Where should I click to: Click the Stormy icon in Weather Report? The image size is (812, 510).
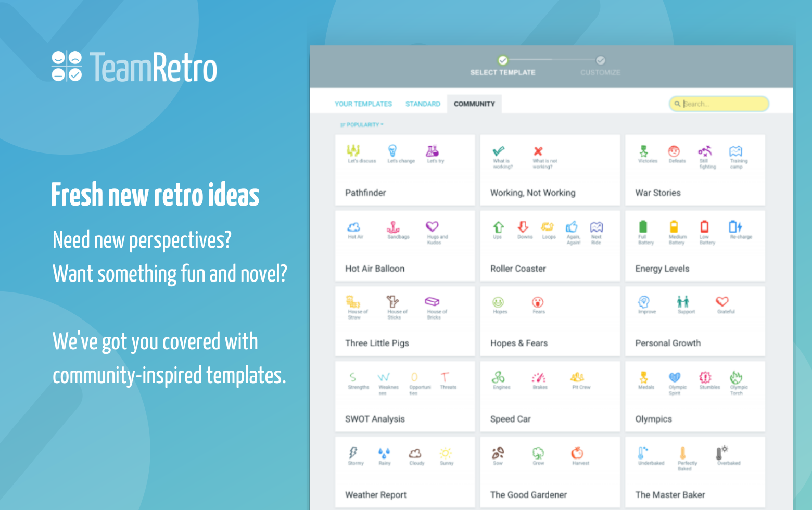click(353, 452)
